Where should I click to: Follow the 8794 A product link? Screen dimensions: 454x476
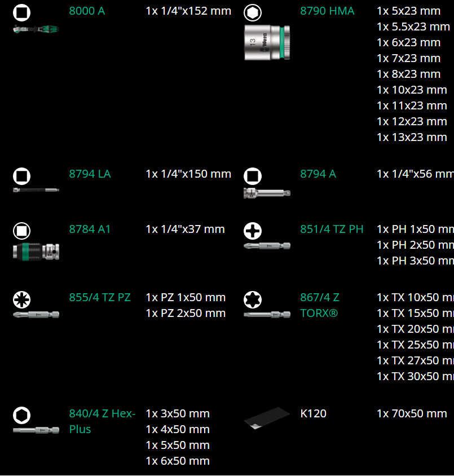[318, 174]
